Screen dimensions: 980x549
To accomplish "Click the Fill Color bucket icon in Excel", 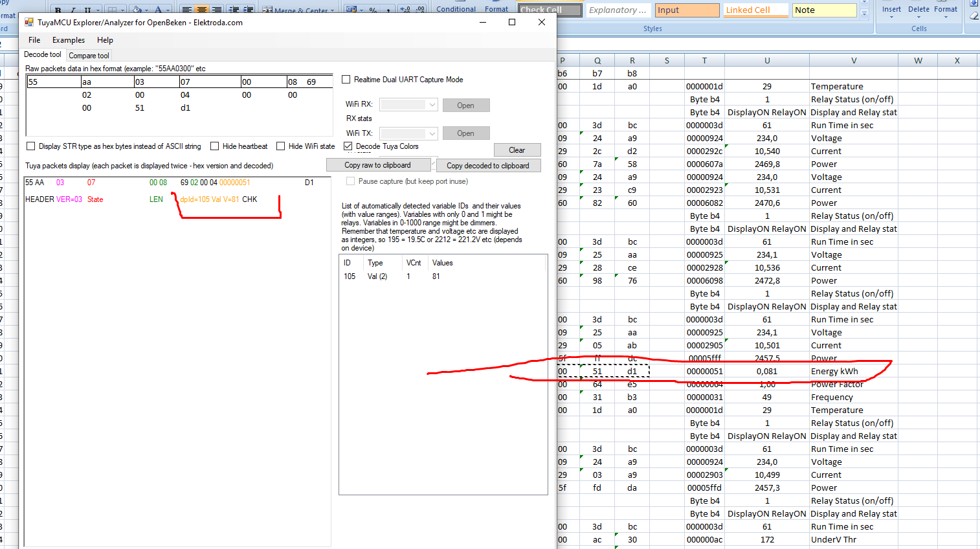I will point(137,10).
